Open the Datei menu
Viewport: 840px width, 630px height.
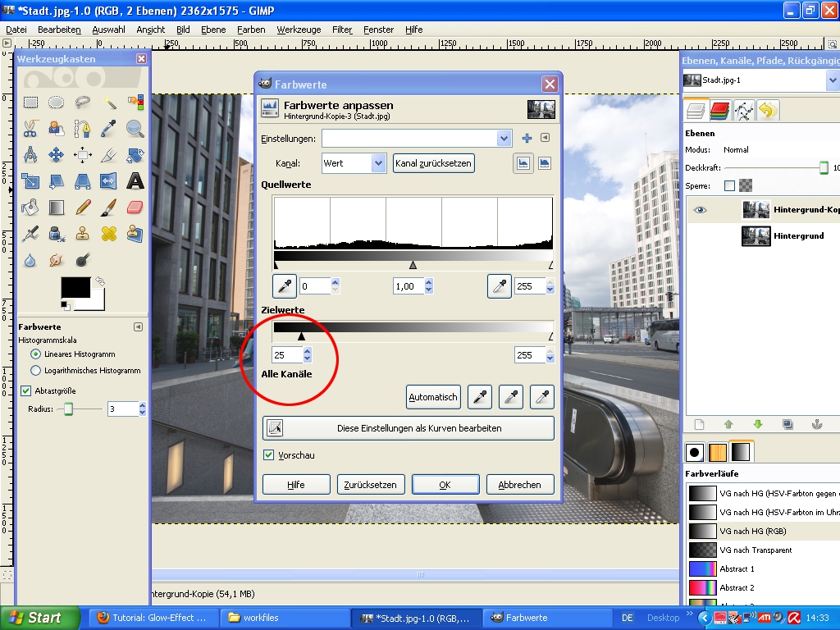pos(16,30)
